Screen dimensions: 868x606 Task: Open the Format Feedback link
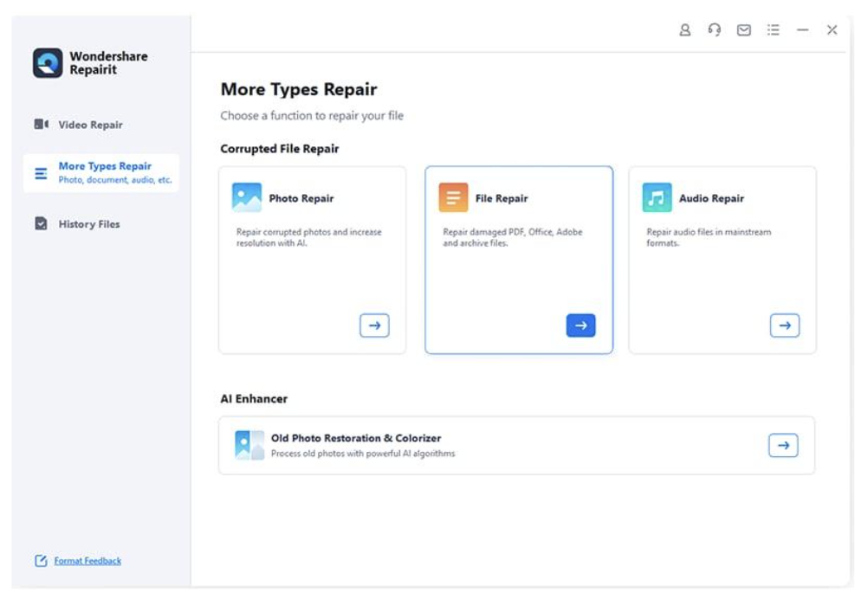point(87,561)
